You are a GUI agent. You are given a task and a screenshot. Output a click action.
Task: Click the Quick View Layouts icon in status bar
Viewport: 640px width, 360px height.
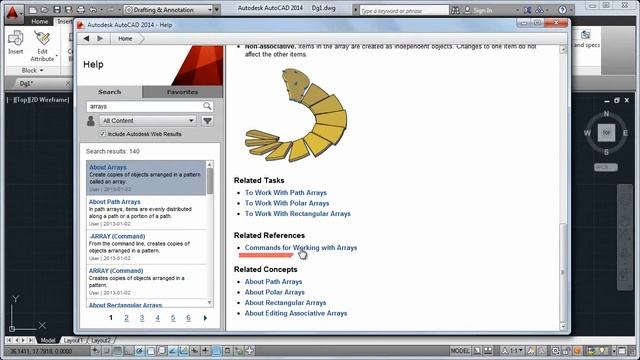coord(477,351)
